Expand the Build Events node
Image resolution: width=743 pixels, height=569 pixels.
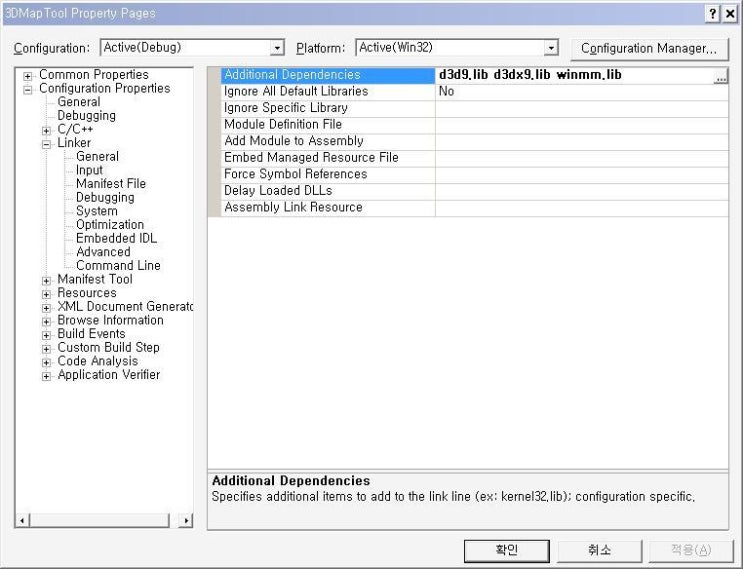(x=46, y=334)
